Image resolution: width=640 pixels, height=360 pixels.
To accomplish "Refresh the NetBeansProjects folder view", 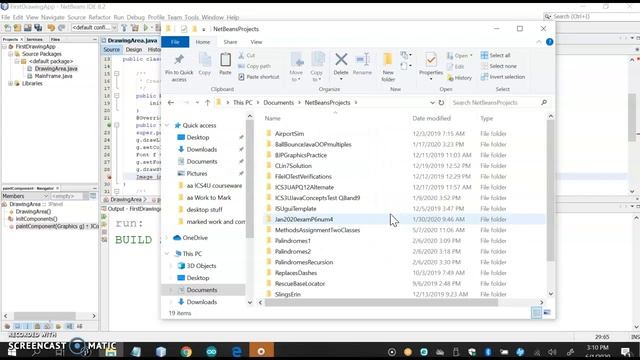I will point(441,102).
